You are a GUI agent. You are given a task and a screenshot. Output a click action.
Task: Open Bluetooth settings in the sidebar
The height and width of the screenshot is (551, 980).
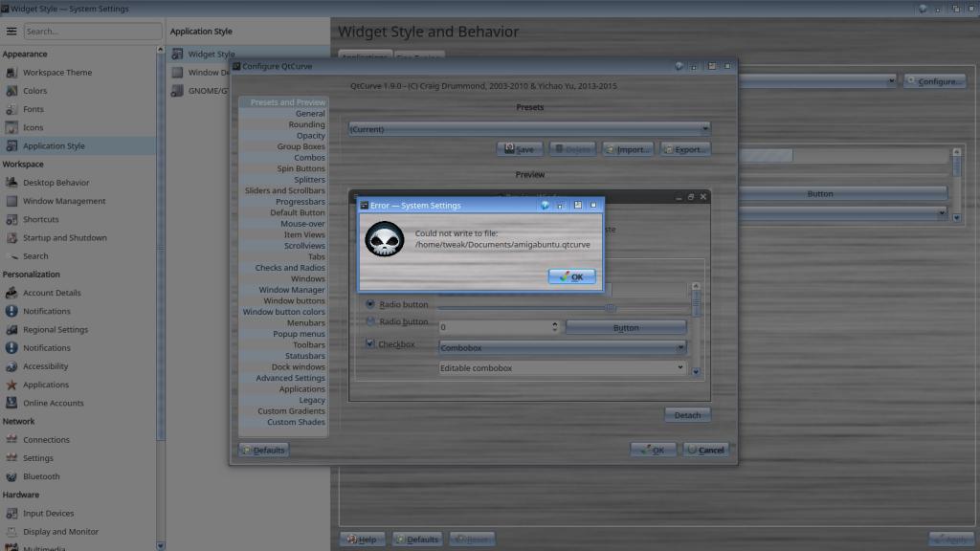tap(41, 476)
